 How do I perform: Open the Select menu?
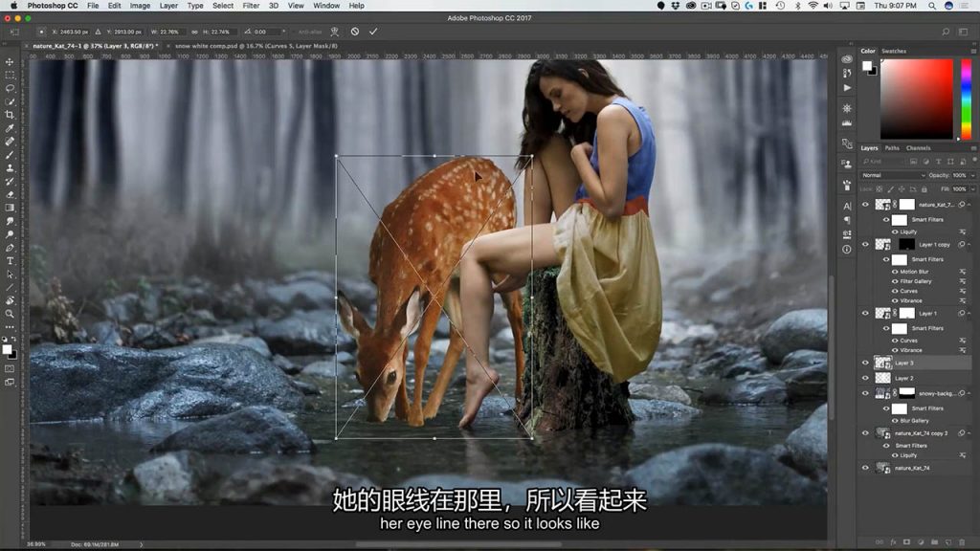coord(222,6)
